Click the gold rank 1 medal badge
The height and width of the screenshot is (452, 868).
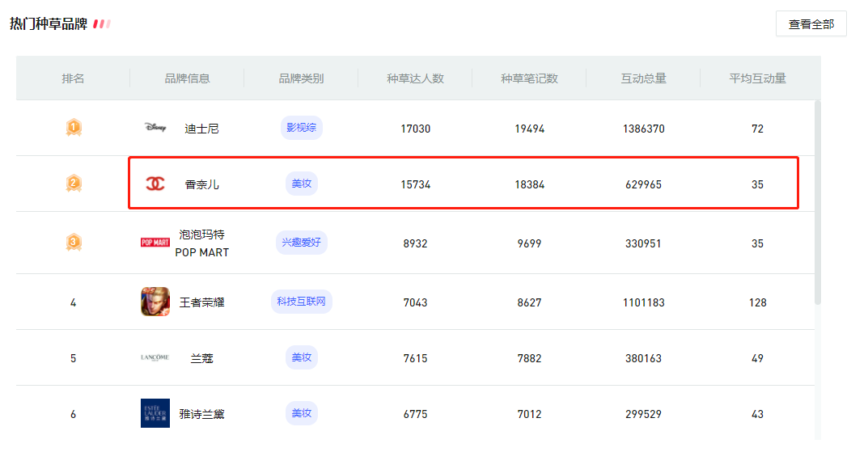(x=74, y=128)
